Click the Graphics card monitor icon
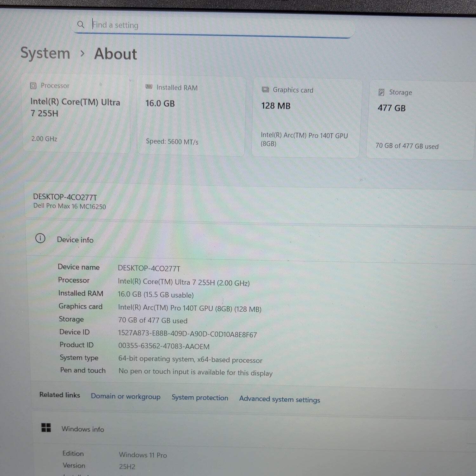 click(x=265, y=90)
